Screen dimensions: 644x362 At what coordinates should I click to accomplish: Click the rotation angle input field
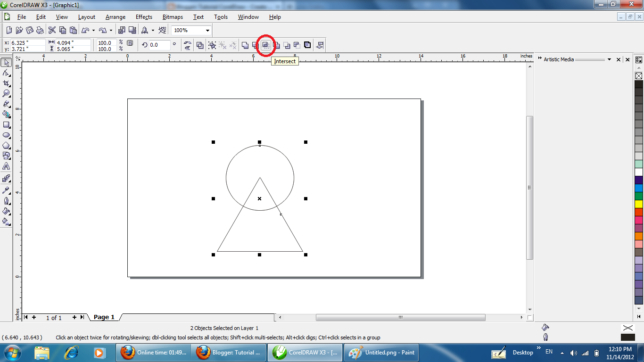click(160, 45)
